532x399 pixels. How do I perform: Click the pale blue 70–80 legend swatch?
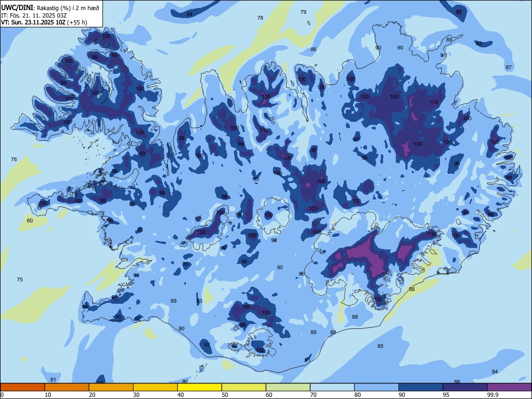(x=332, y=387)
